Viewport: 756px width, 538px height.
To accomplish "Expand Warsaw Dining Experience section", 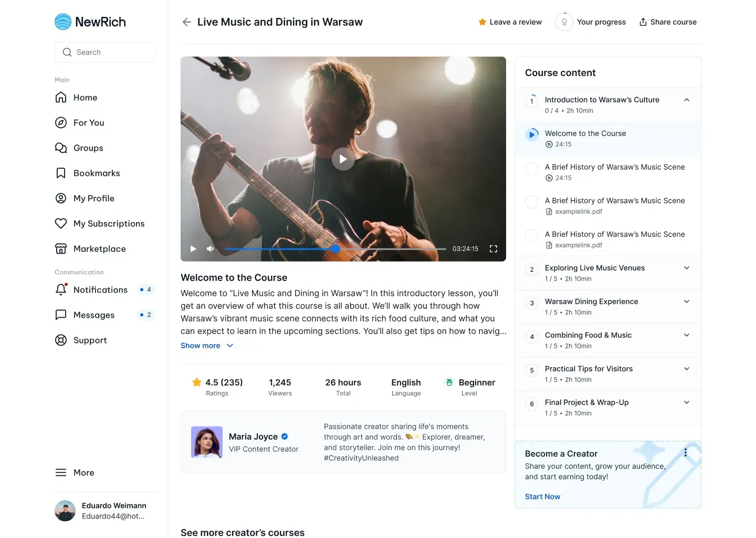I will (686, 302).
